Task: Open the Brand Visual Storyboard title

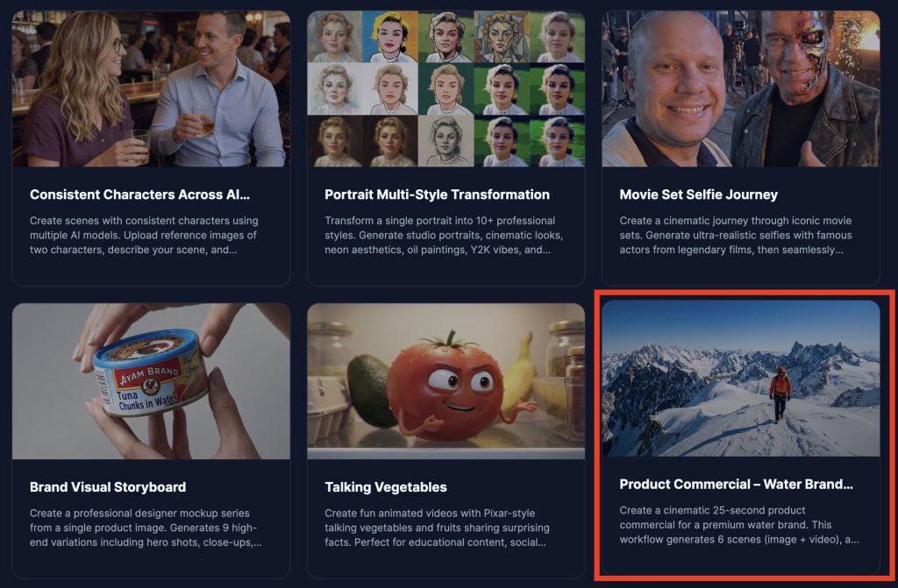Action: (x=108, y=487)
